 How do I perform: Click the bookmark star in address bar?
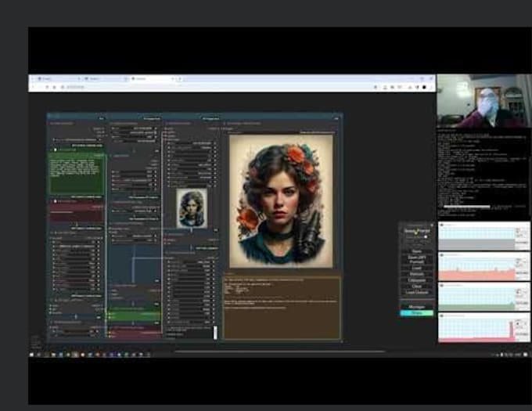pos(376,87)
